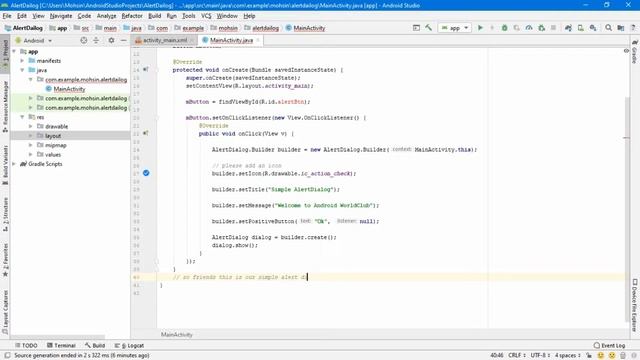Click the happy face feedback icon
The width and height of the screenshot is (640, 360).
[600, 356]
